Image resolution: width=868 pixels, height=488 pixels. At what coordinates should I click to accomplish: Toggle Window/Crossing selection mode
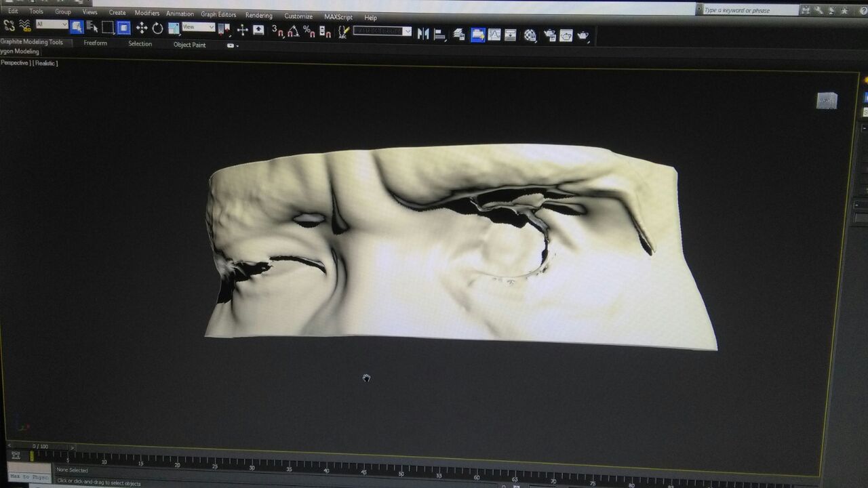pyautogui.click(x=123, y=28)
